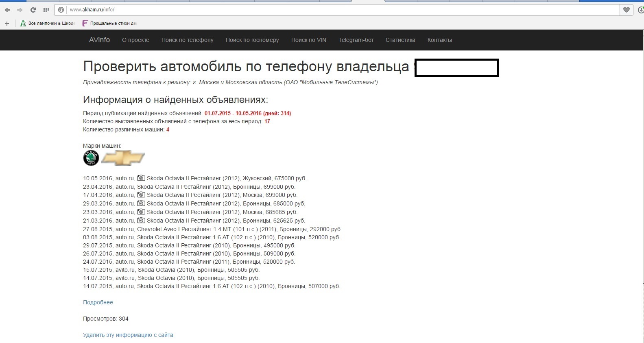This screenshot has height=343, width=644.
Task: Go to 'Поиск по VIN'
Action: [x=308, y=40]
